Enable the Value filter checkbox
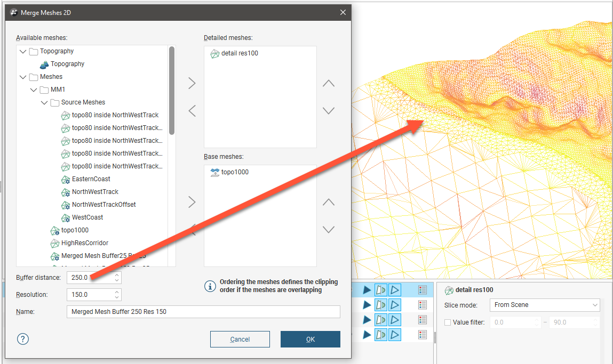This screenshot has width=613, height=364. [x=448, y=322]
